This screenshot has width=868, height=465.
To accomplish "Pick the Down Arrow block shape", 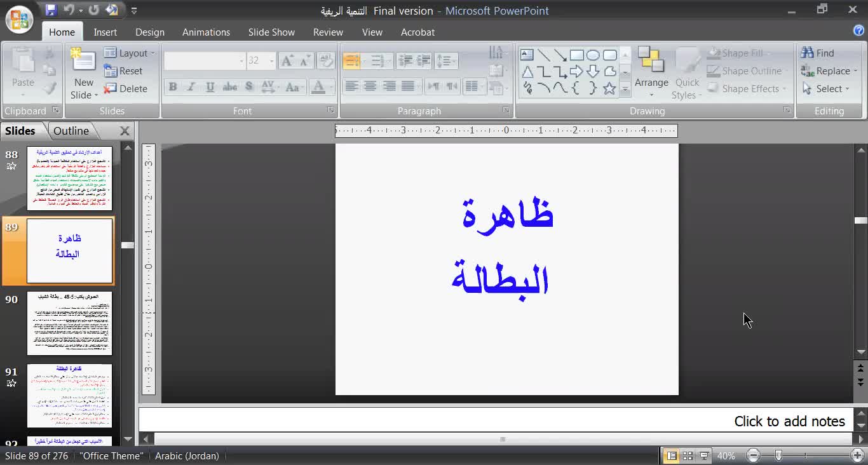I will point(593,71).
